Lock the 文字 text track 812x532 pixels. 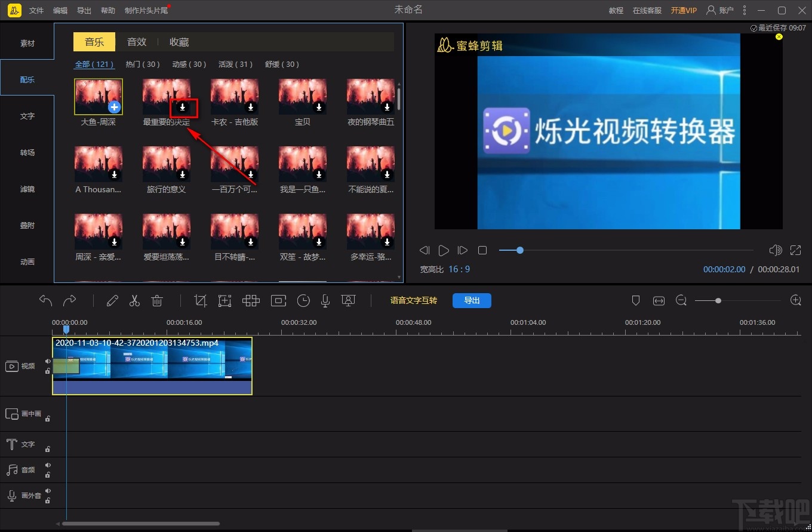tap(48, 449)
